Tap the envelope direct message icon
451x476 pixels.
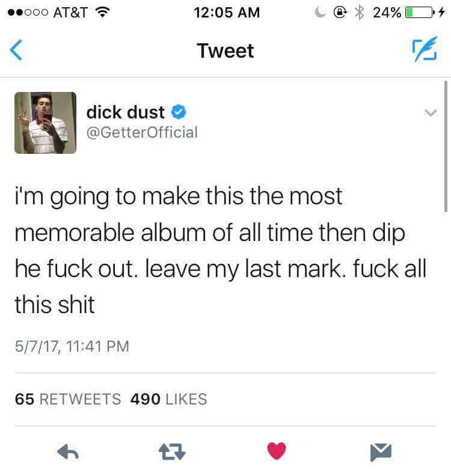click(x=381, y=453)
